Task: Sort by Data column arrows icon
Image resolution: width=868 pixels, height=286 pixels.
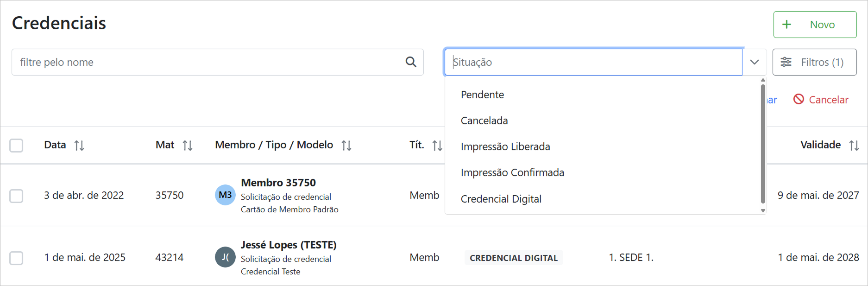Action: 79,146
